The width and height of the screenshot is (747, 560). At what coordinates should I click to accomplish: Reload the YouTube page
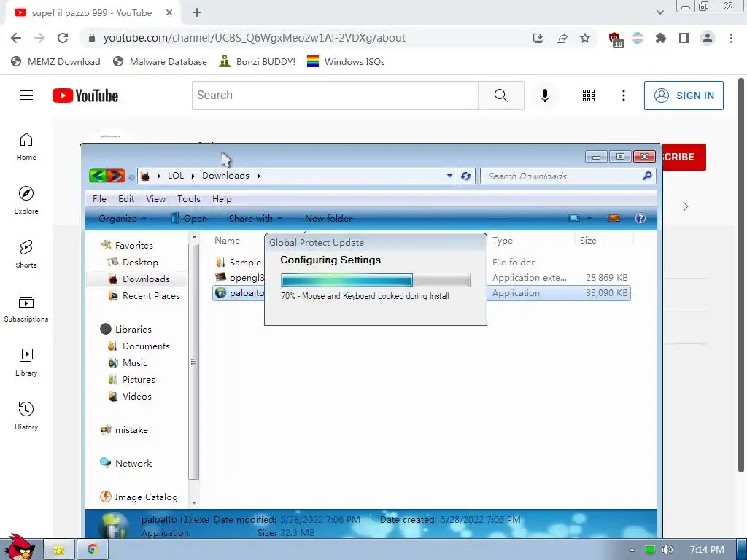pos(63,38)
